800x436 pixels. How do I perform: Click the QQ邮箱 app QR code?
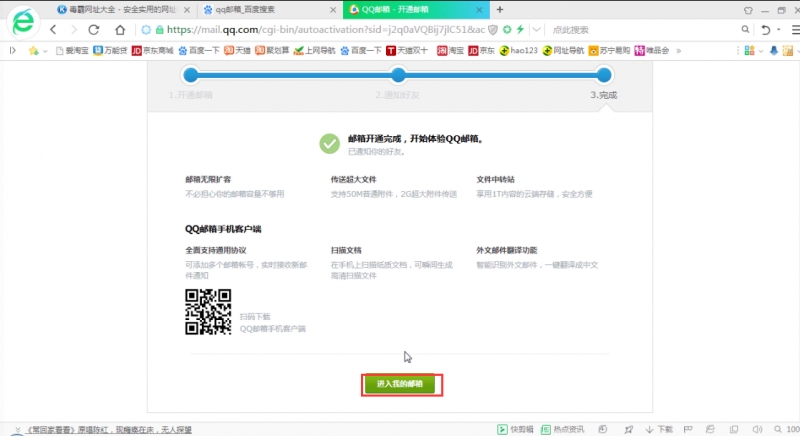pos(208,312)
